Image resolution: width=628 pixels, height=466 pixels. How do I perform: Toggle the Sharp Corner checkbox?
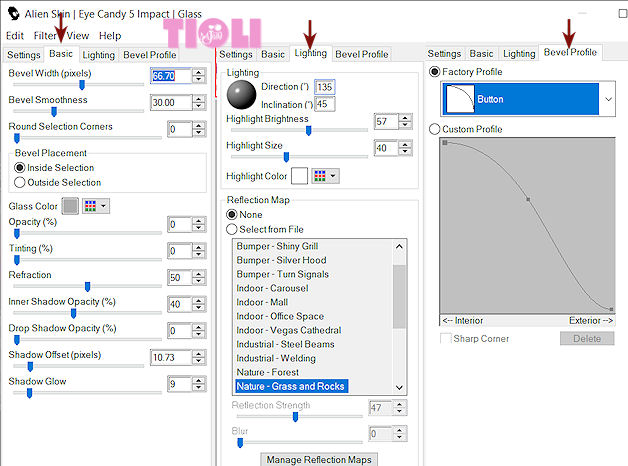pyautogui.click(x=445, y=339)
